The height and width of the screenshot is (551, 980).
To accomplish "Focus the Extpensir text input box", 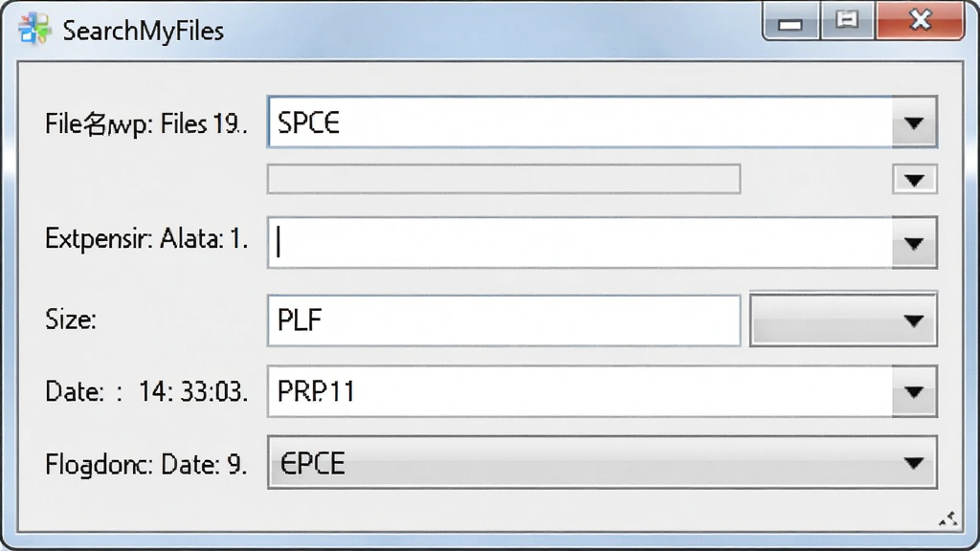I will tap(580, 243).
